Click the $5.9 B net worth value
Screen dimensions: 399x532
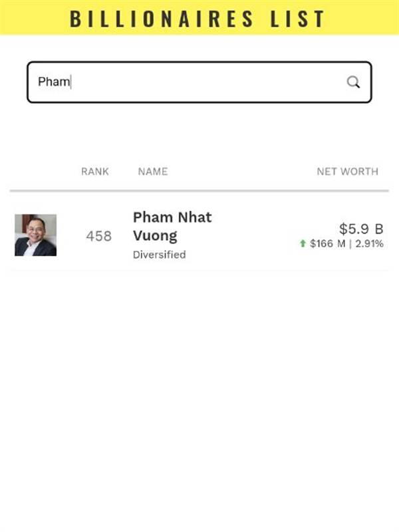pos(361,229)
